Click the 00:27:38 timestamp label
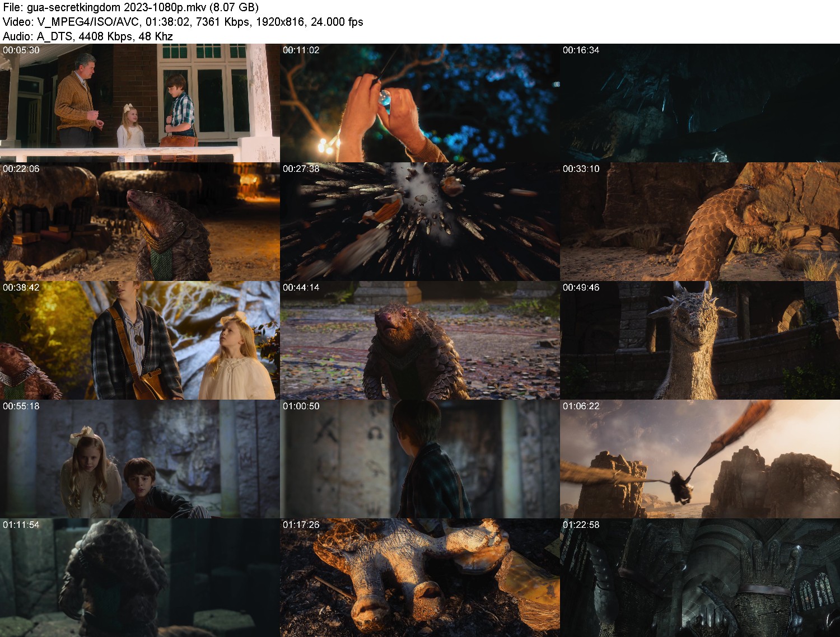 point(301,168)
